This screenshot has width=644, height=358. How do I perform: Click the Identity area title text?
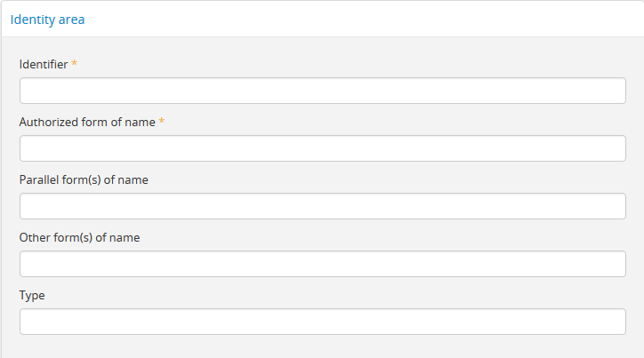pyautogui.click(x=48, y=19)
